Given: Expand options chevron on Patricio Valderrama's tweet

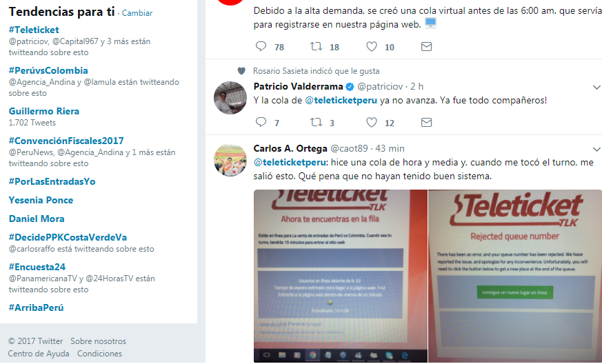Looking at the screenshot, I should (x=596, y=88).
